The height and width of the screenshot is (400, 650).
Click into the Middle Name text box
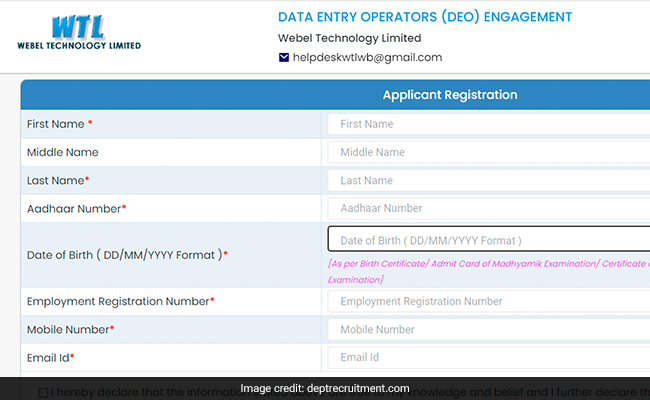[x=488, y=152]
